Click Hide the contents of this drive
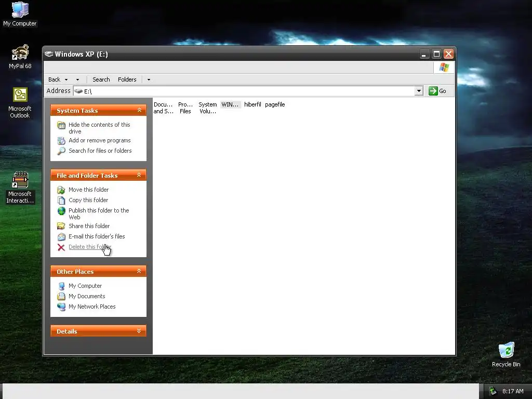The width and height of the screenshot is (532, 399). coord(99,128)
